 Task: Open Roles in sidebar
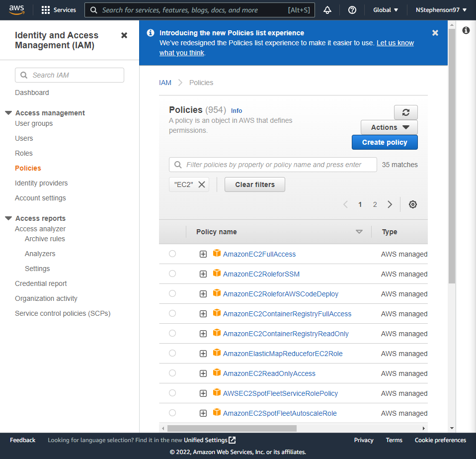point(24,153)
